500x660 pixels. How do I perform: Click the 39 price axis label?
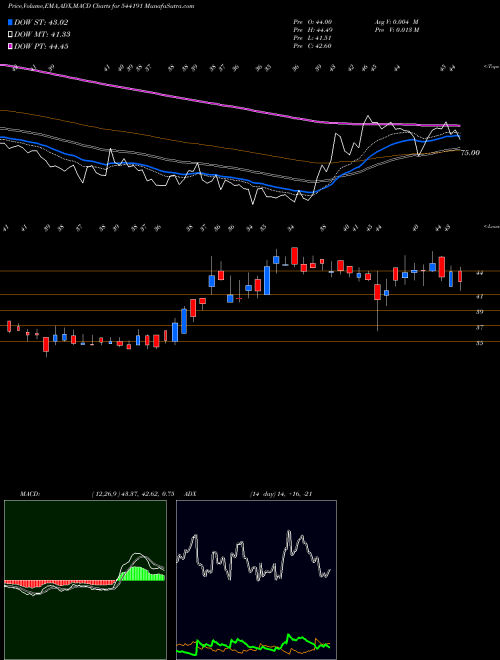479,312
